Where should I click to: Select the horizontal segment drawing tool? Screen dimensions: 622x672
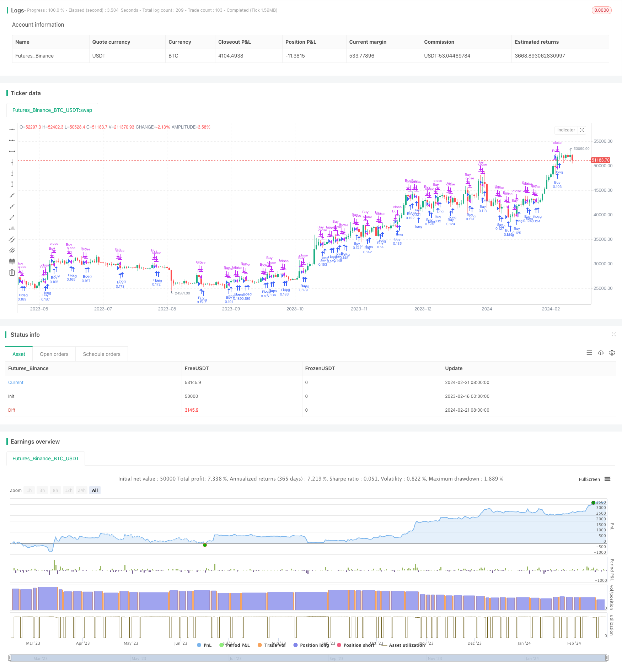(12, 151)
